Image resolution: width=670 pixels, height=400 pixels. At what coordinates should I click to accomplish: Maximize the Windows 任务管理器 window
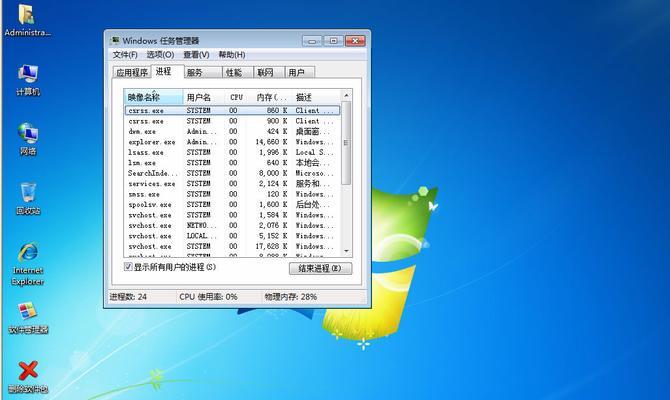(333, 41)
